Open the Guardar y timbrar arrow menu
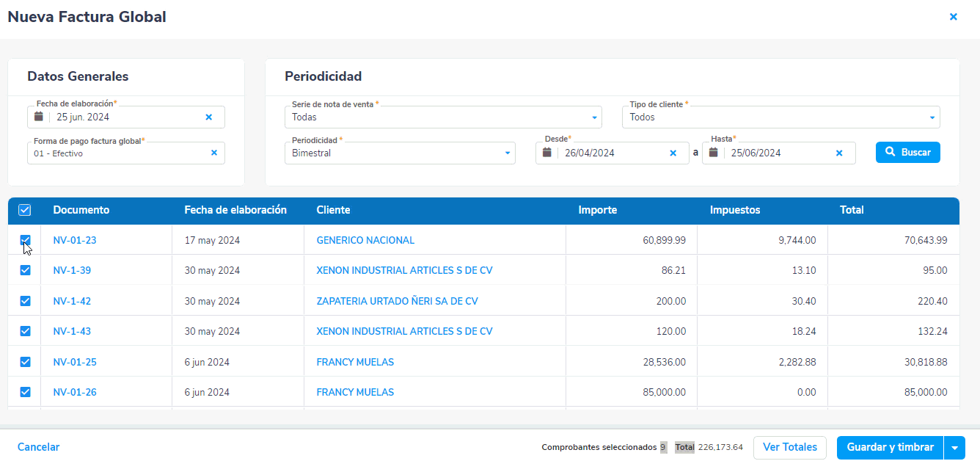 955,447
